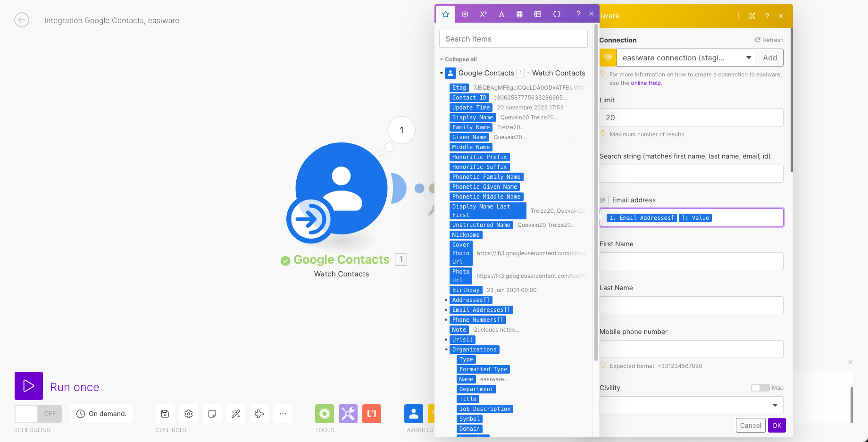
Task: Click the online Help link
Action: click(x=646, y=83)
